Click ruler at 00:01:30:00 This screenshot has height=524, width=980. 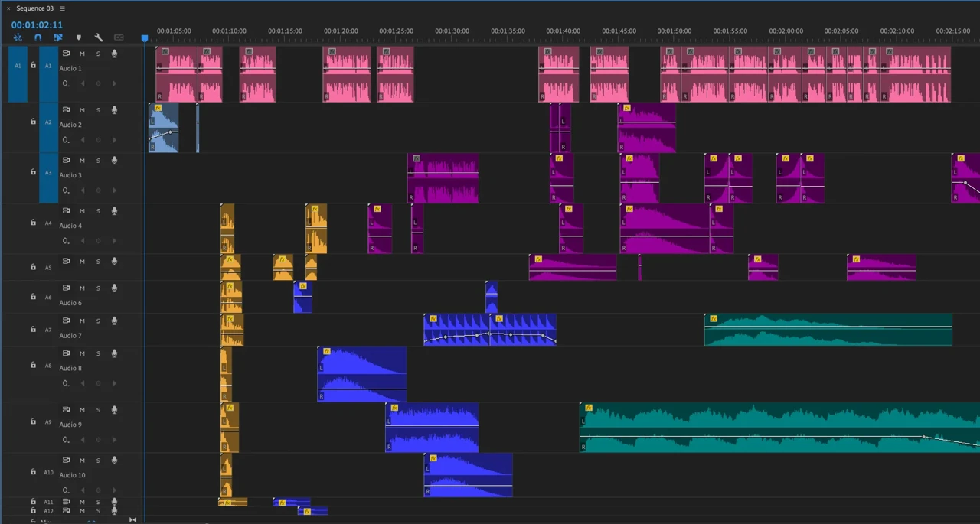point(452,31)
